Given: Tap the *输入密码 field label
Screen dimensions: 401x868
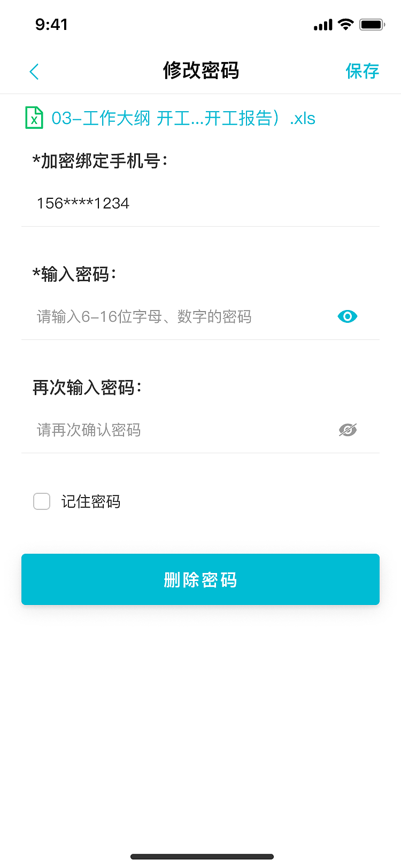Looking at the screenshot, I should [74, 274].
